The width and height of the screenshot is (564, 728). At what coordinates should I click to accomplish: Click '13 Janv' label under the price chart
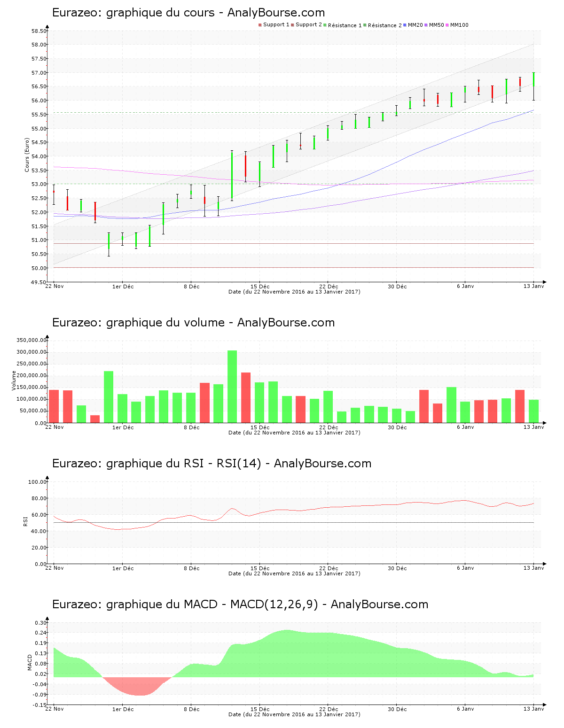tap(533, 286)
